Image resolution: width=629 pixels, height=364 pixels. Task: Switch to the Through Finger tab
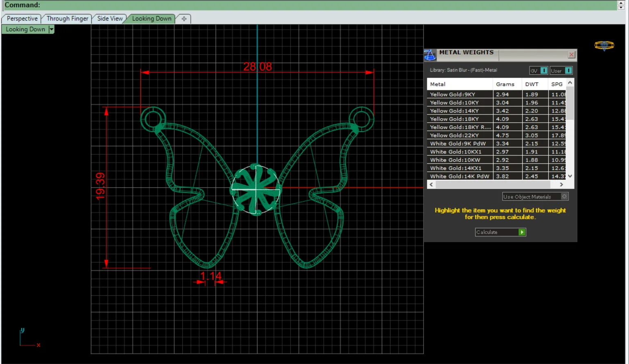pos(67,19)
